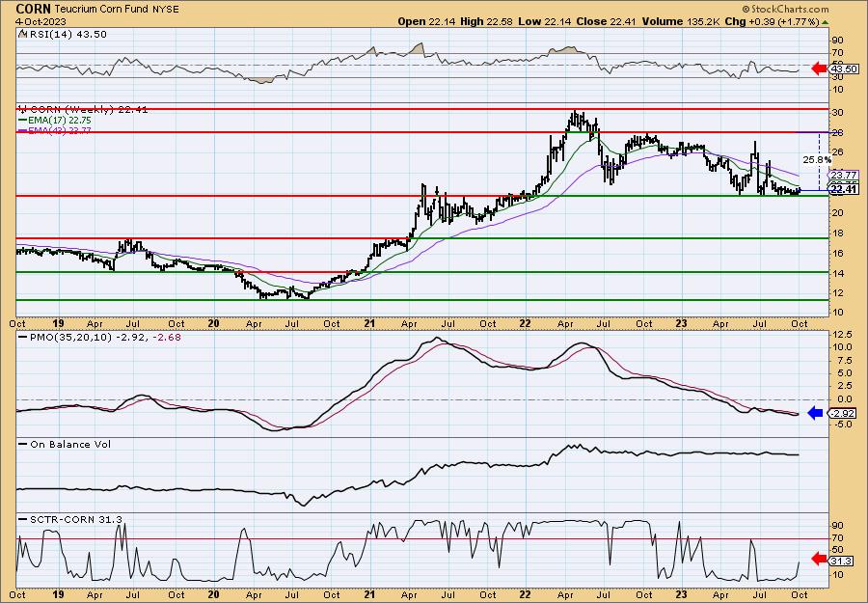This screenshot has height=603, width=868.
Task: Click the 90 label on RSI axis
Action: point(837,40)
